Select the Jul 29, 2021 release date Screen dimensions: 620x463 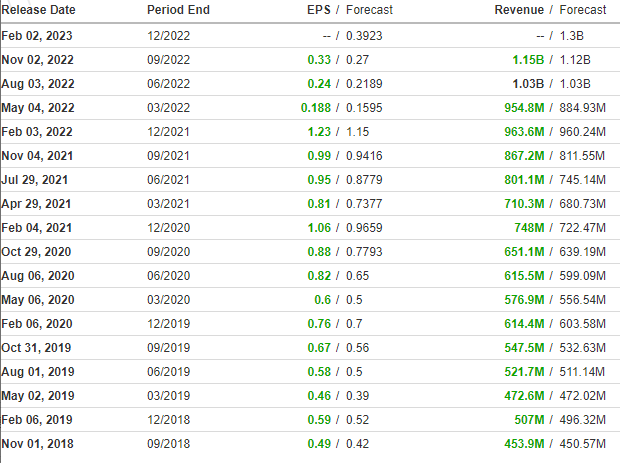coord(34,180)
